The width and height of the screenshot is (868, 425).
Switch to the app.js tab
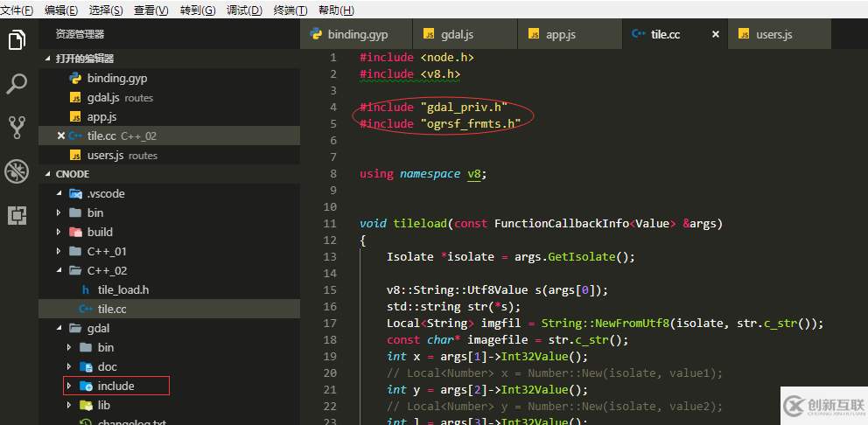tap(570, 34)
